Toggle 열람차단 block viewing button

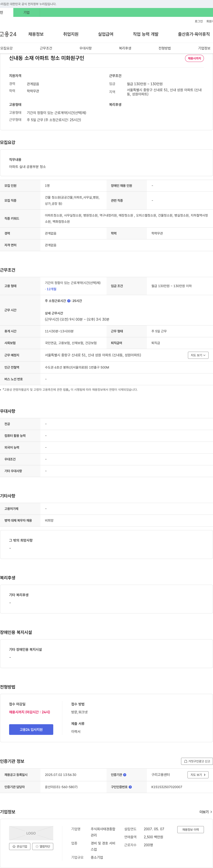pyautogui.click(x=43, y=846)
